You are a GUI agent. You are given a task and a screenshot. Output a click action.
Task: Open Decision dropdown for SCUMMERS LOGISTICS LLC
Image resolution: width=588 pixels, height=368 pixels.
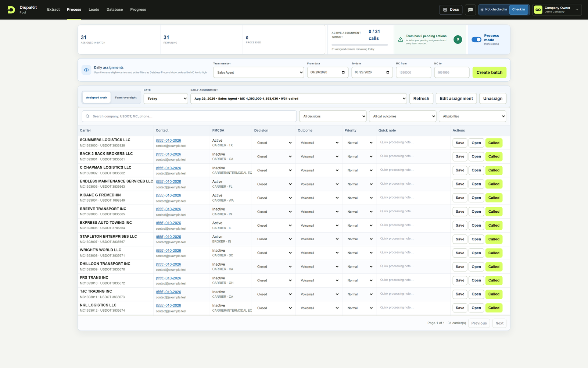click(274, 143)
